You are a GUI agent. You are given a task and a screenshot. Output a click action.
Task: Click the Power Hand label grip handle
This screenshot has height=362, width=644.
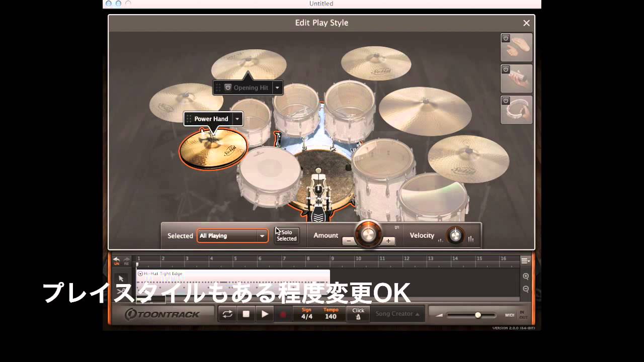[189, 119]
